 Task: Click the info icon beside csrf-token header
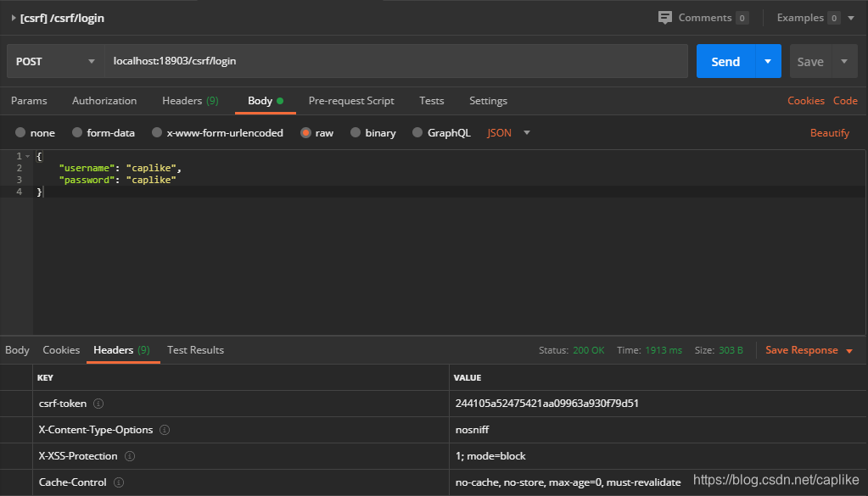point(98,404)
